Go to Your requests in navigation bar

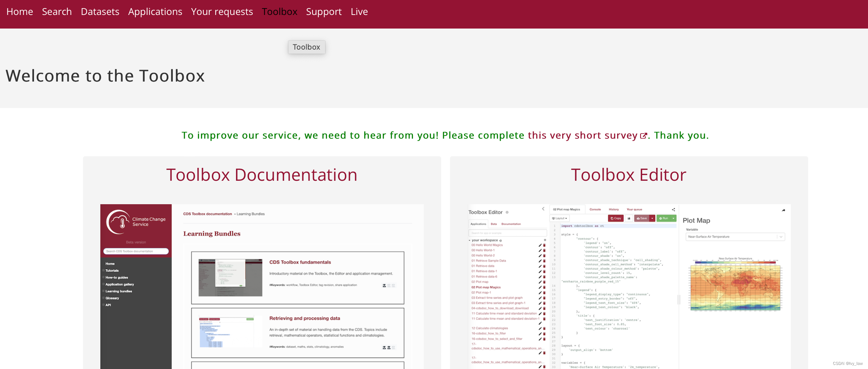(222, 12)
